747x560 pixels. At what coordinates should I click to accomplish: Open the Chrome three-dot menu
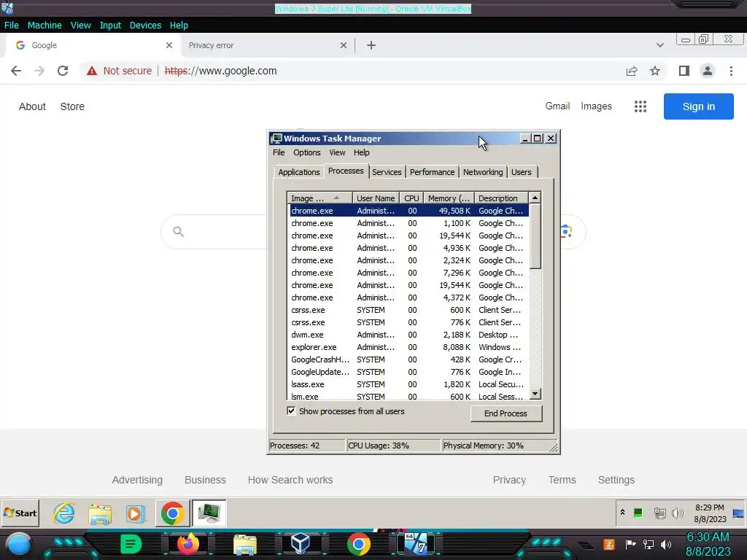731,71
